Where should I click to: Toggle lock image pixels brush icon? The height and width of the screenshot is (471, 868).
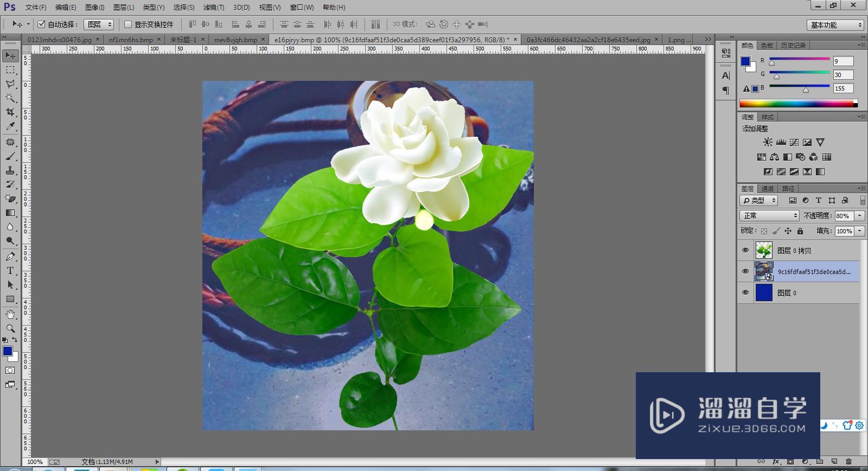coord(776,231)
